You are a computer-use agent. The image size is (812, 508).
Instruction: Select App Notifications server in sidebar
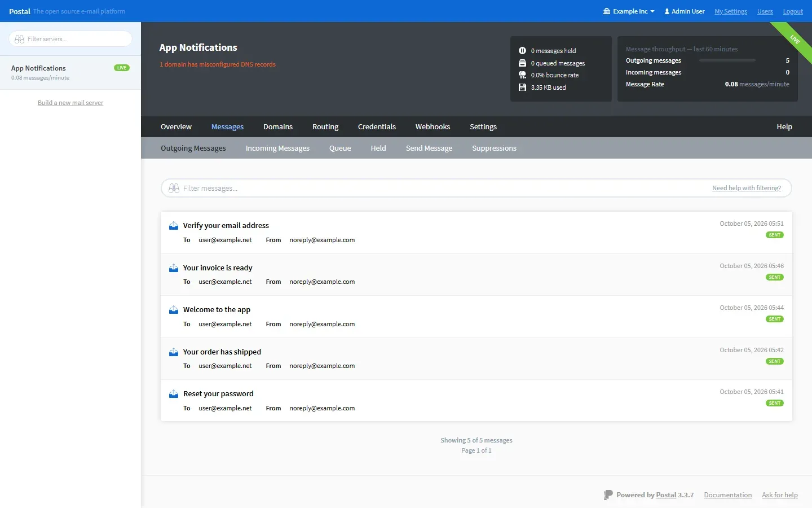coord(70,73)
